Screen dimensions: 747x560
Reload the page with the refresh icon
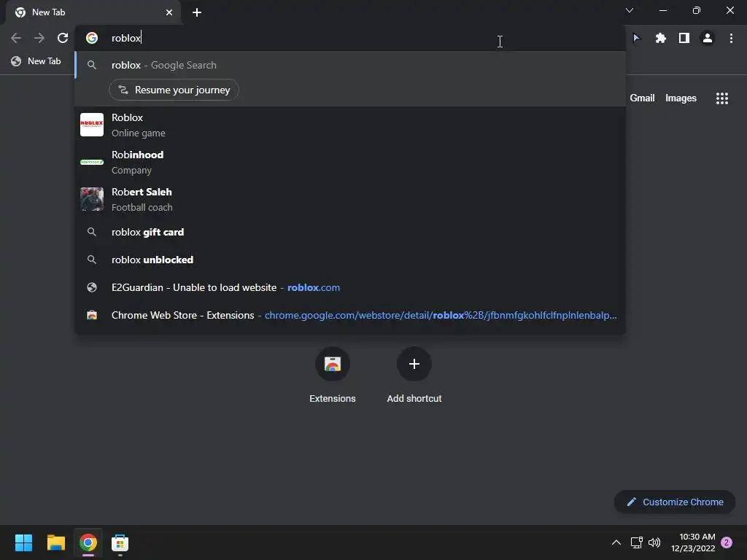click(x=63, y=38)
